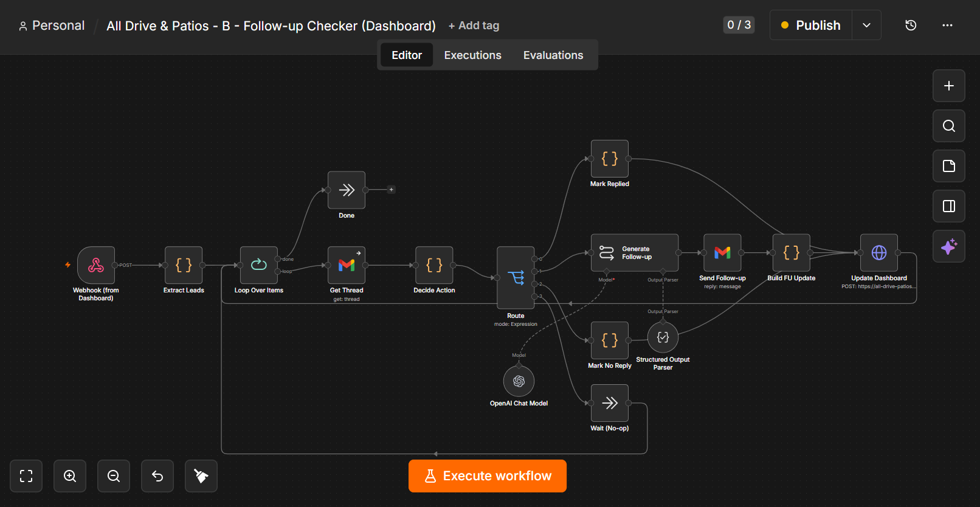
Task: Open the Personal project link
Action: 52,26
